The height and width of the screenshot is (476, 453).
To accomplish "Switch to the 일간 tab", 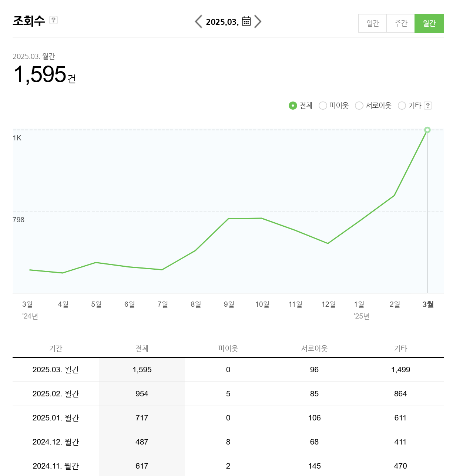I will coord(372,23).
